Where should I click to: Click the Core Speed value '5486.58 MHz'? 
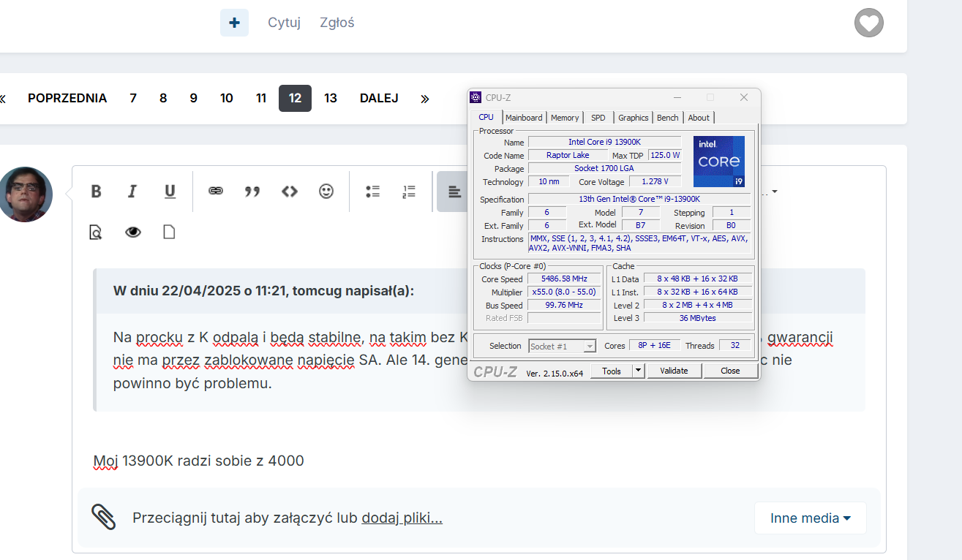[x=564, y=279]
